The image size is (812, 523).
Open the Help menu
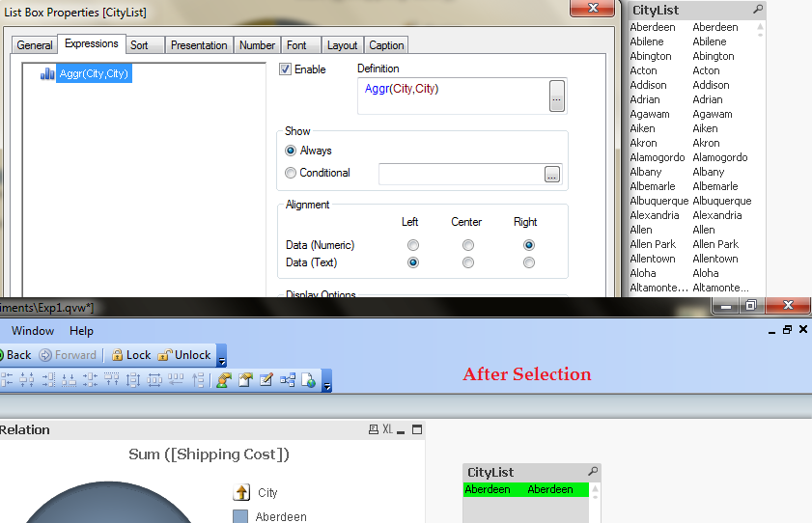click(x=81, y=331)
